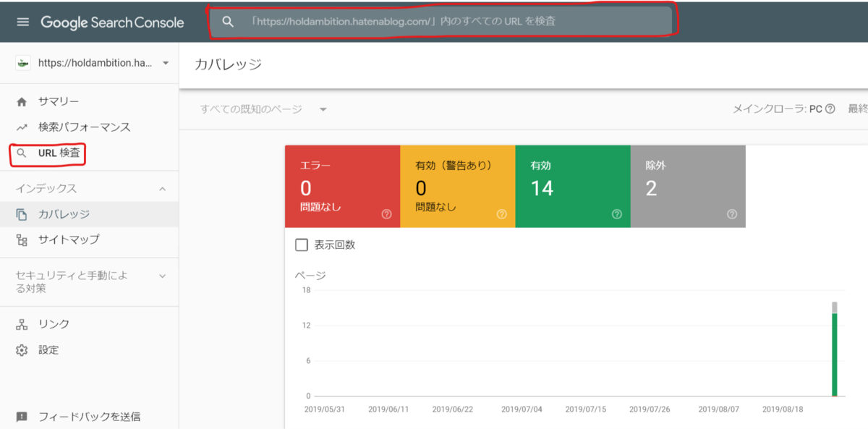The width and height of the screenshot is (868, 429).
Task: Click the help icon on the 有効(警告あり) card
Action: pyautogui.click(x=501, y=214)
